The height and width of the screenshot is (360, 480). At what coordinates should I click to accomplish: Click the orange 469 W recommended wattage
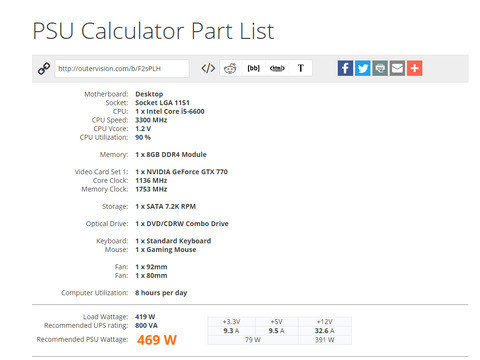157,340
